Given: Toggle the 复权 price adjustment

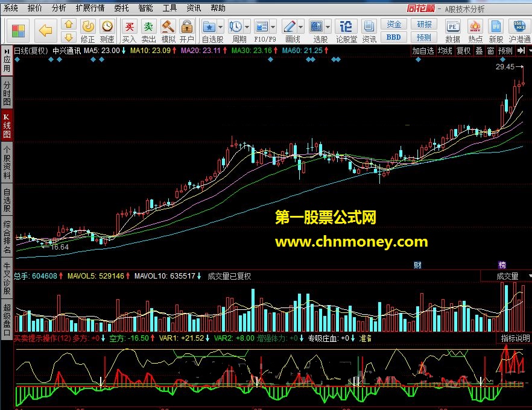Looking at the screenshot, I should 463,51.
